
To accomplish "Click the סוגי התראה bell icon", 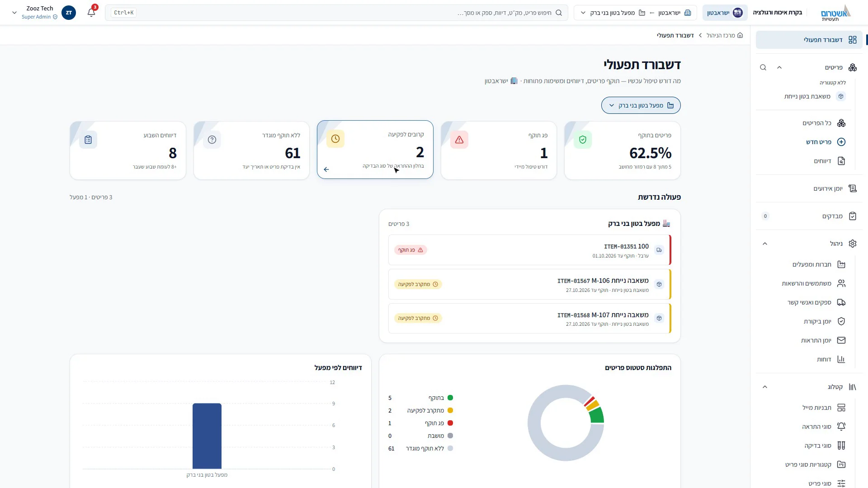I will [x=841, y=427].
